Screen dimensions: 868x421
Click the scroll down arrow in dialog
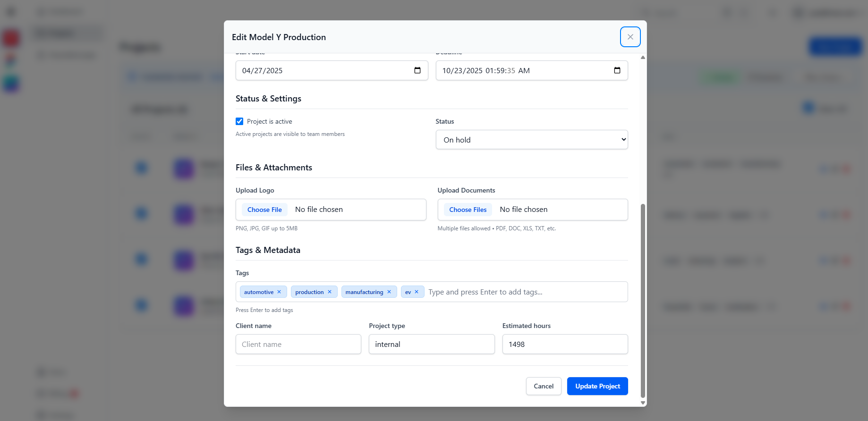642,403
